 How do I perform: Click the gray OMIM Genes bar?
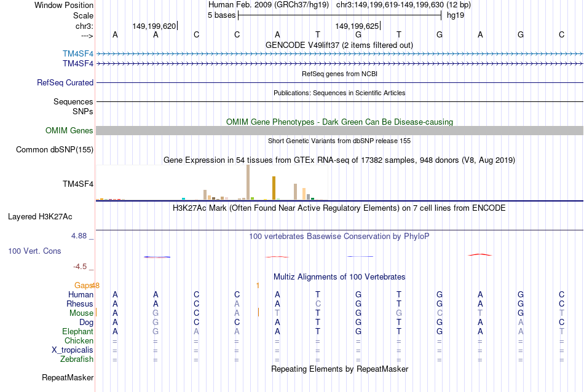pyautogui.click(x=340, y=130)
